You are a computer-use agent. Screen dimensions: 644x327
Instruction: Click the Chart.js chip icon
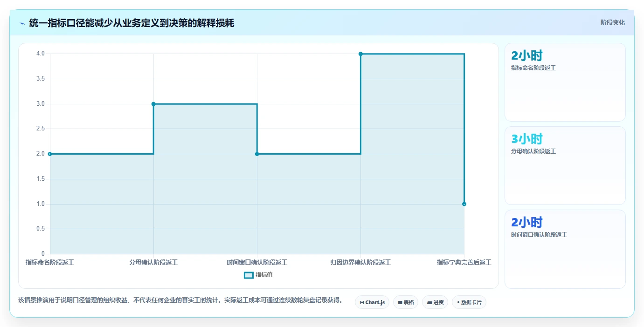pos(362,302)
